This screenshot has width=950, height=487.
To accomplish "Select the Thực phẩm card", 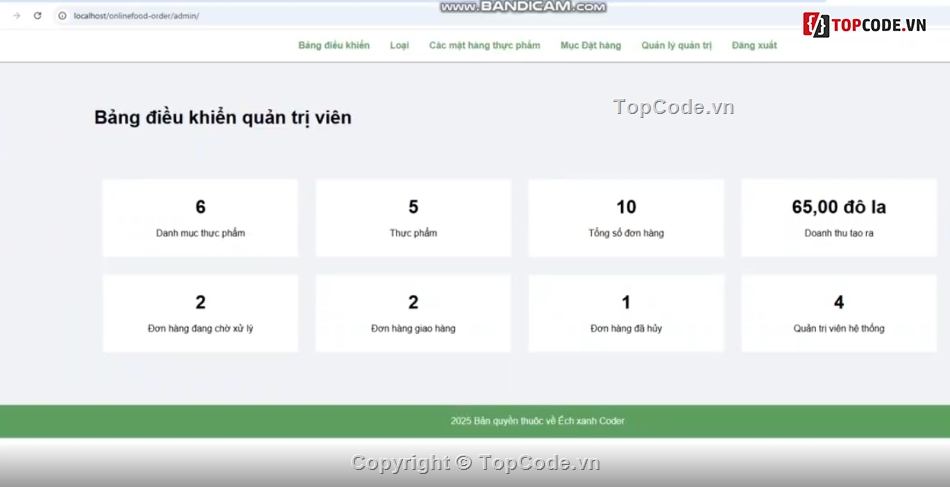I will 413,218.
